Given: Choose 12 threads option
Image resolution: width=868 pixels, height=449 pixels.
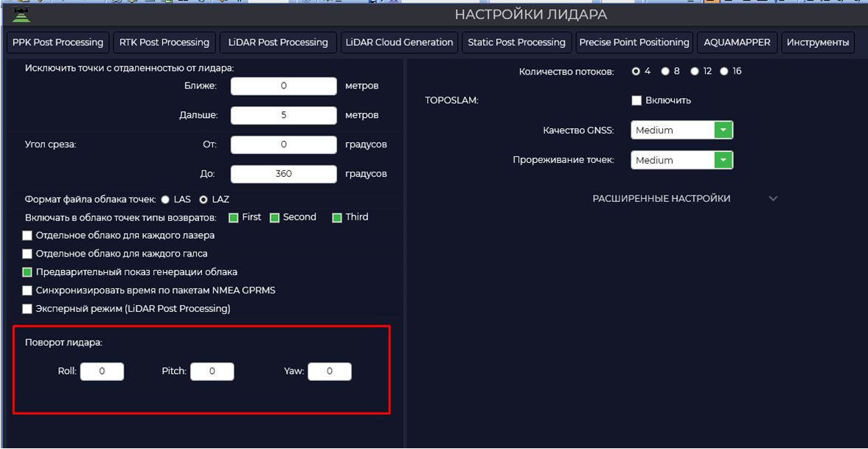Looking at the screenshot, I should tap(694, 72).
